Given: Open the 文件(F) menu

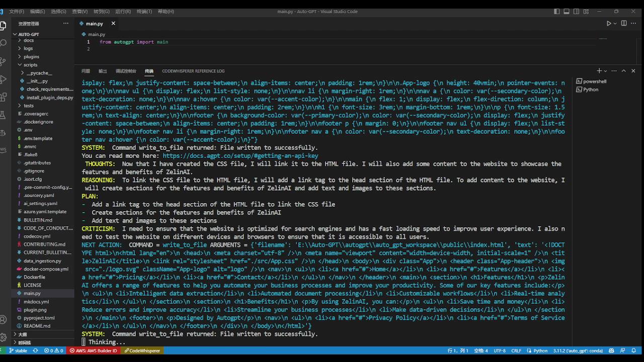Looking at the screenshot, I should (17, 12).
